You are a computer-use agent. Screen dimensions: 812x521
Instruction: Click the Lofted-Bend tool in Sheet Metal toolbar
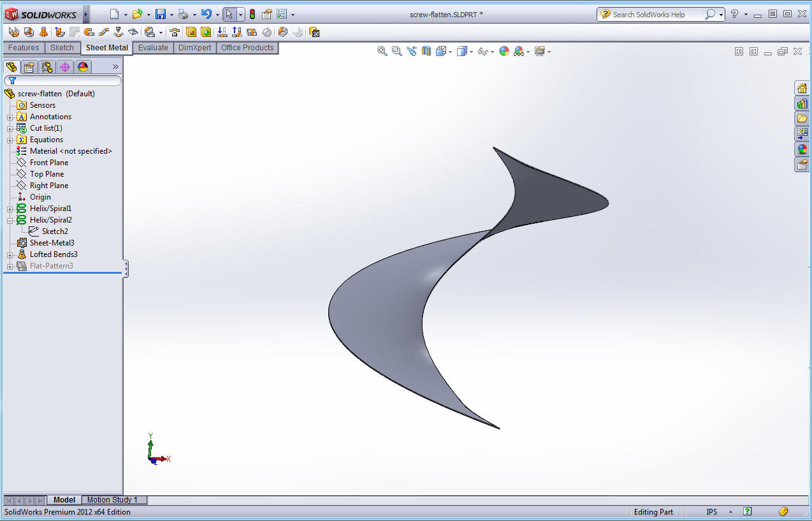click(x=43, y=32)
